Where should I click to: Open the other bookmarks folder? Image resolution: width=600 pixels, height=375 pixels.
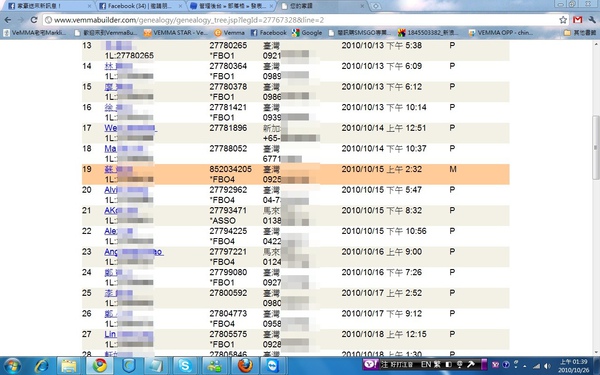click(x=580, y=33)
